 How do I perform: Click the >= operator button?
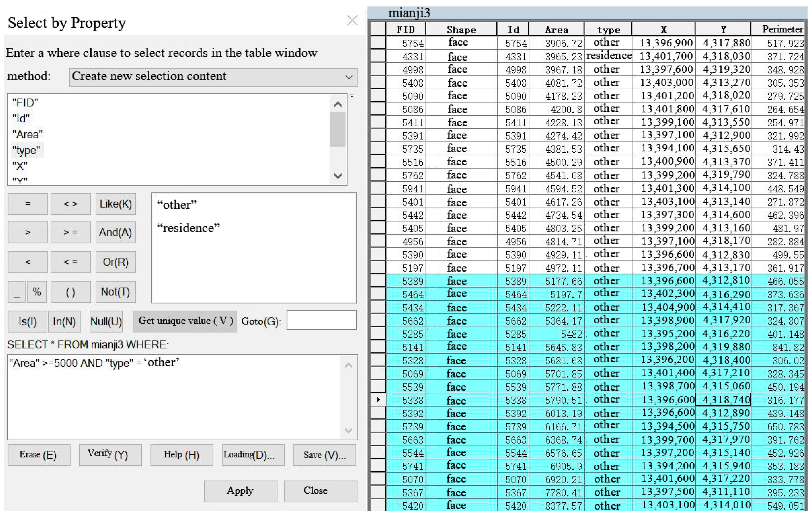coord(71,232)
